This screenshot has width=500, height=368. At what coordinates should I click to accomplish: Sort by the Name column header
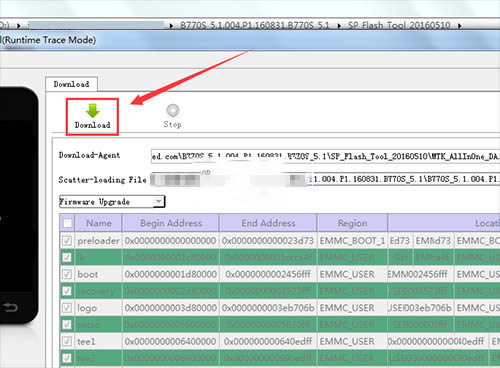pyautogui.click(x=99, y=223)
